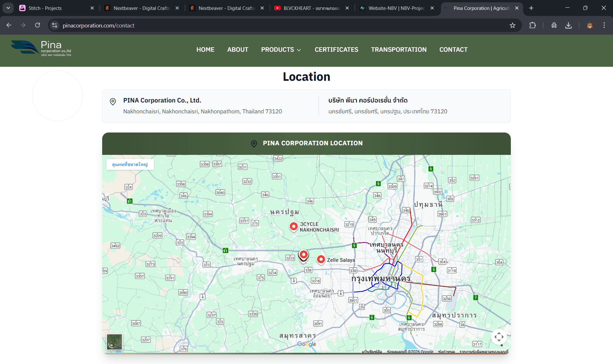The width and height of the screenshot is (613, 364).
Task: Open site information icon in address bar
Action: [55, 26]
